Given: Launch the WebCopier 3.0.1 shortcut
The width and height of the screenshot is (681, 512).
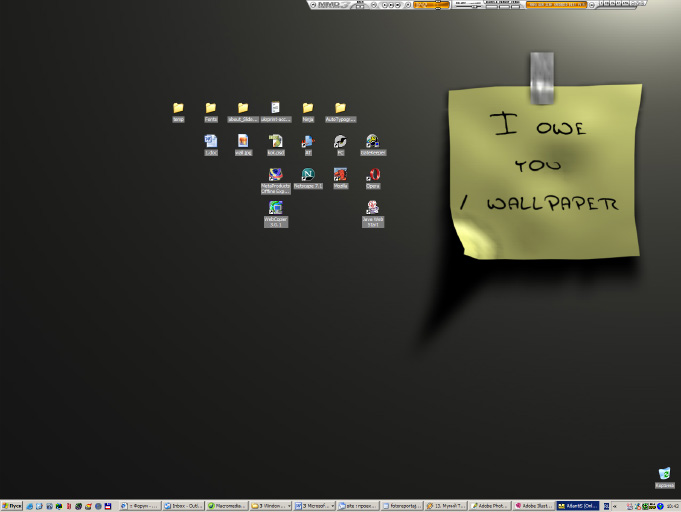Looking at the screenshot, I should pos(276,214).
